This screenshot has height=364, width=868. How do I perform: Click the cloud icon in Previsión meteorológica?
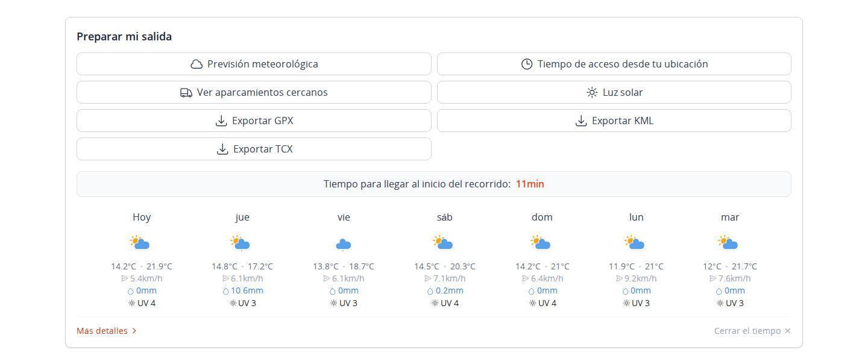pos(197,64)
